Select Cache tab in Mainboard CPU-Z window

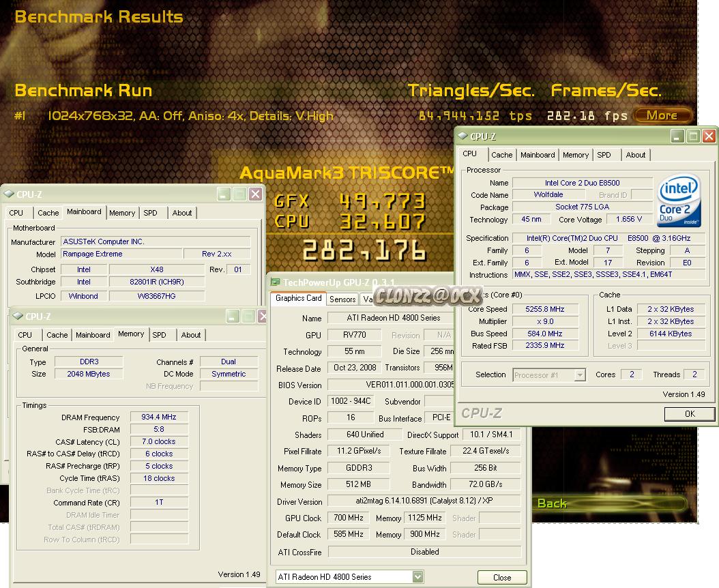(48, 213)
